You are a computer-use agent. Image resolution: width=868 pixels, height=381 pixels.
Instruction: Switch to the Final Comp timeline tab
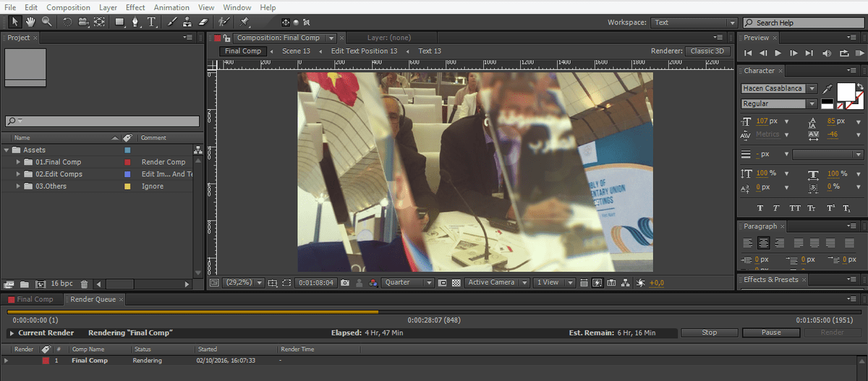tap(34, 299)
